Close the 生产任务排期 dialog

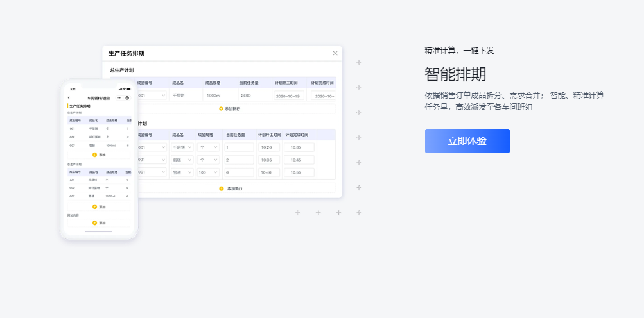(335, 53)
